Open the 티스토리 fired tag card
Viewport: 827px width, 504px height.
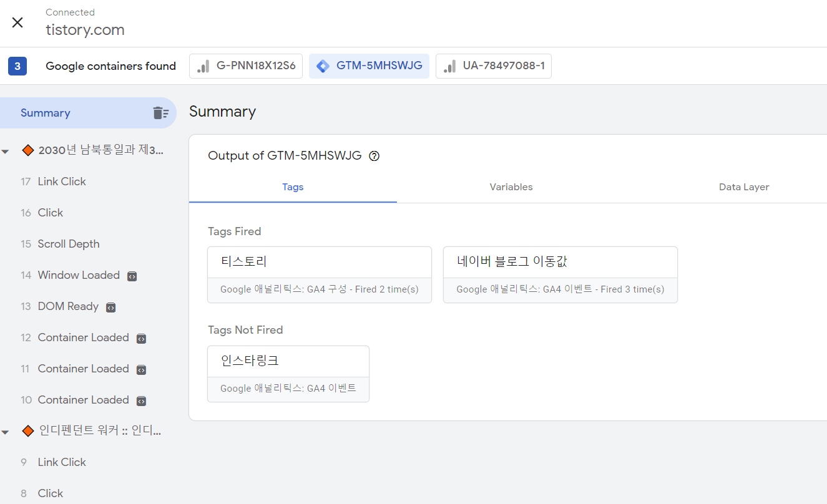tap(320, 275)
